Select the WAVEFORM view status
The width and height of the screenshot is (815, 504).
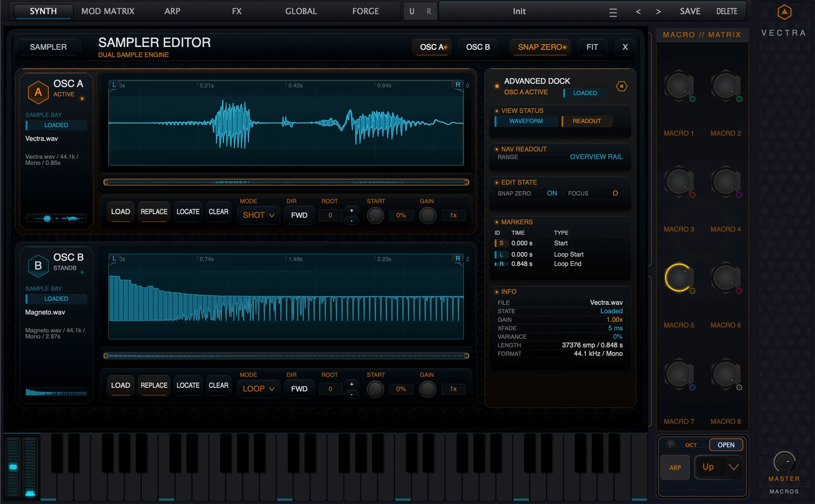pos(526,121)
